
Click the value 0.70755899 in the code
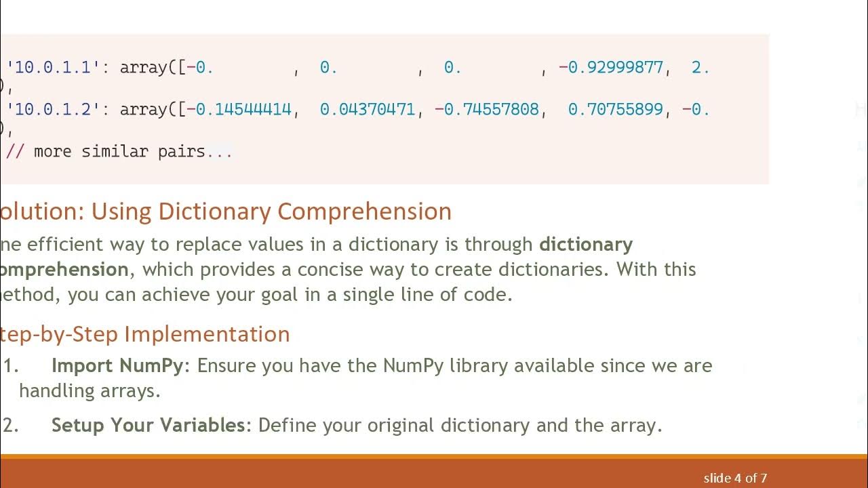(x=615, y=110)
